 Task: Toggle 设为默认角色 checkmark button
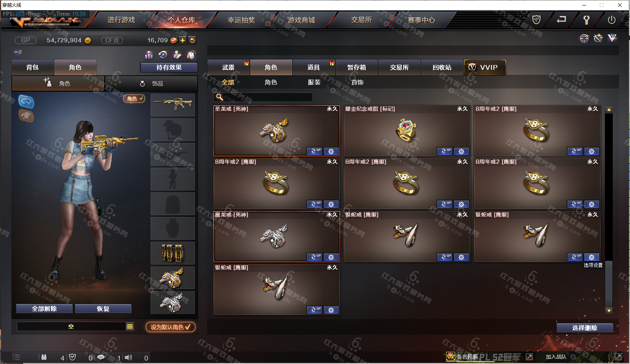170,327
